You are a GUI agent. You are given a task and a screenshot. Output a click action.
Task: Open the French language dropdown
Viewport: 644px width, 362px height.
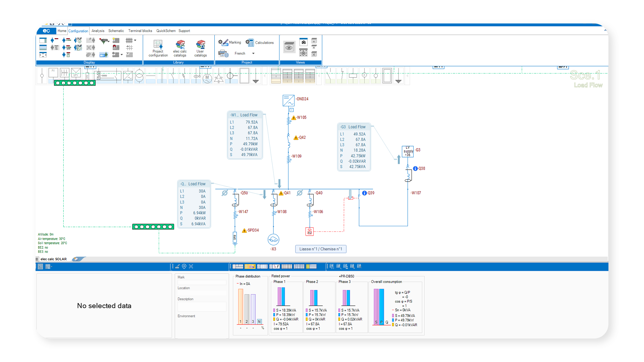[253, 53]
